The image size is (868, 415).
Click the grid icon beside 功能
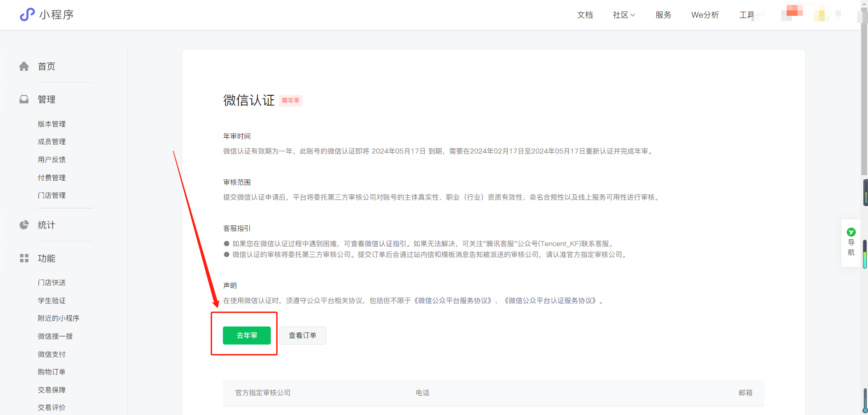24,258
